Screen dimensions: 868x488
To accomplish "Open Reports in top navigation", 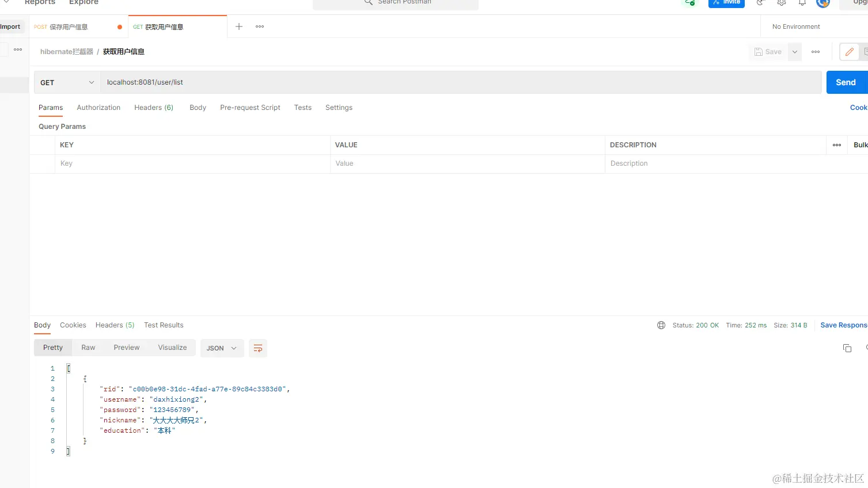I will (40, 2).
